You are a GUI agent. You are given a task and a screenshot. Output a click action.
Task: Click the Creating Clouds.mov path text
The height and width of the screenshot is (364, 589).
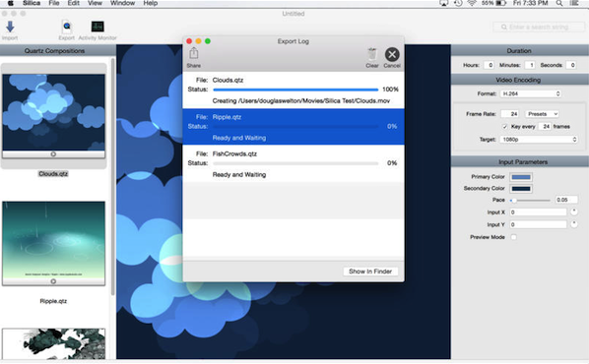coord(301,101)
